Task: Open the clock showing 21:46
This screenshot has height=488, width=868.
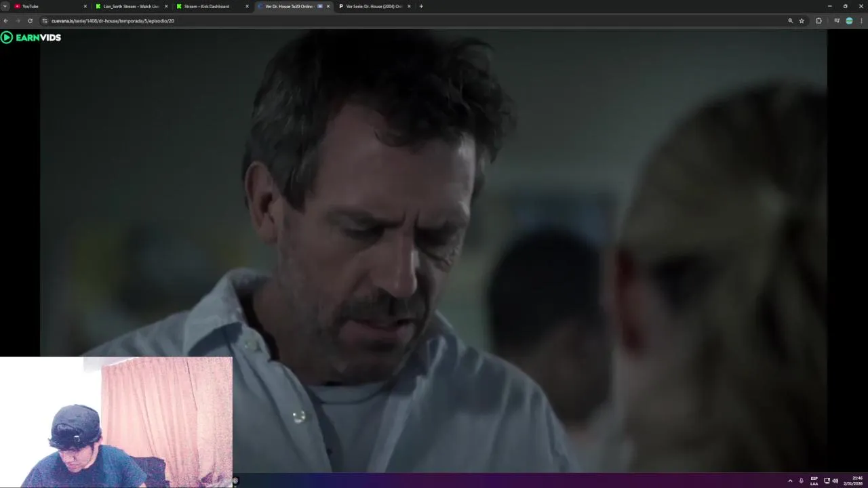Action: click(852, 481)
